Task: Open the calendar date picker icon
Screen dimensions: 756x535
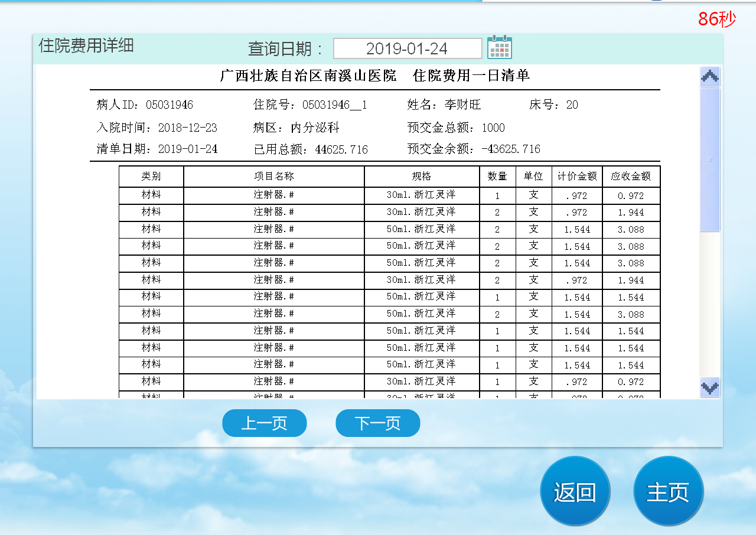Action: pyautogui.click(x=500, y=48)
